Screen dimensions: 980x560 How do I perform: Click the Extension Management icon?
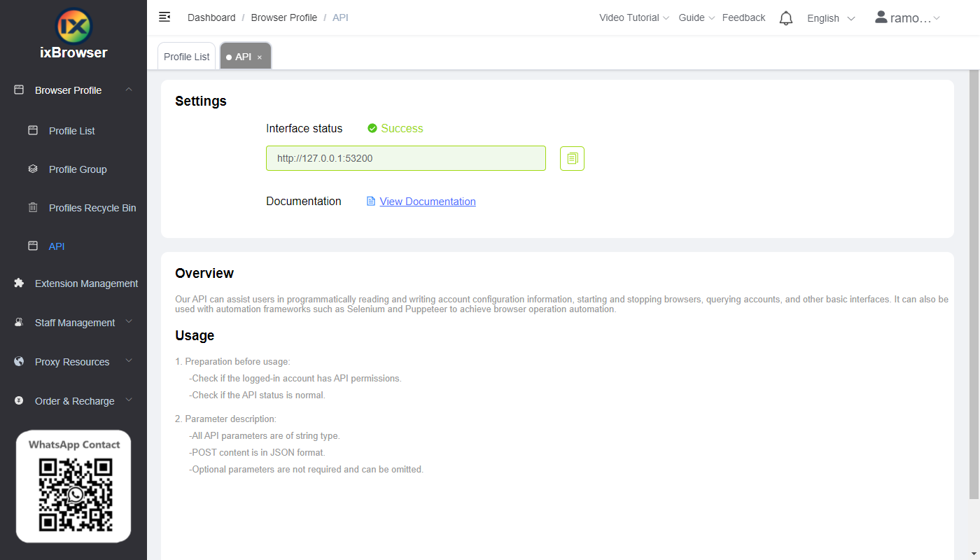pyautogui.click(x=19, y=283)
